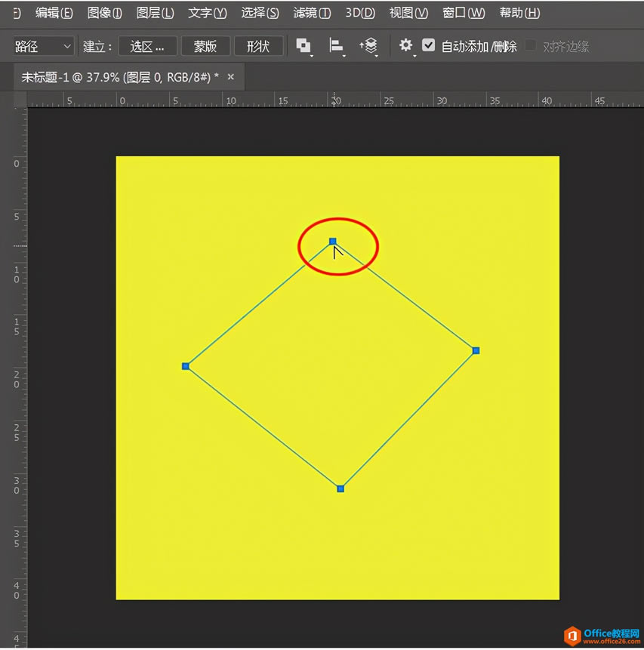Click the bottom anchor point of the path
644x650 pixels.
click(340, 488)
